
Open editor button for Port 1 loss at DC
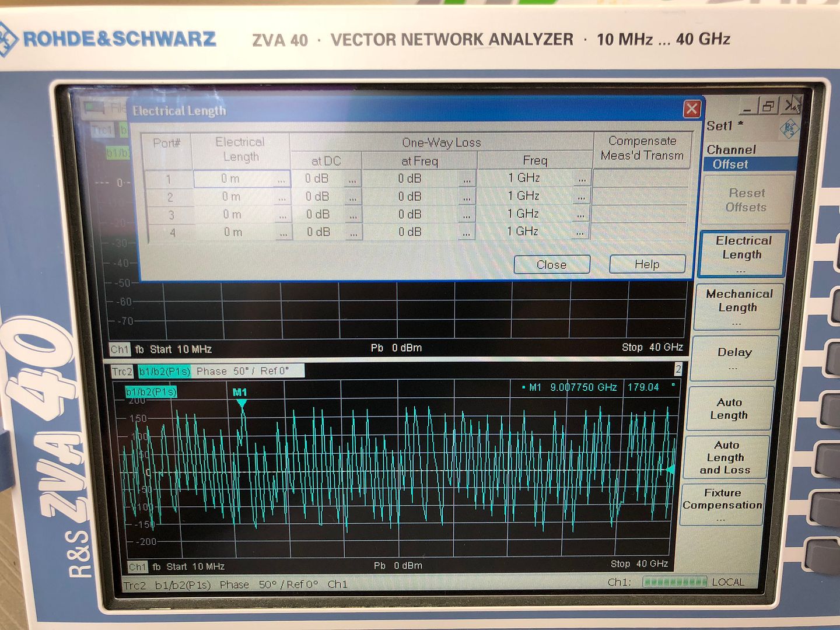[x=352, y=180]
